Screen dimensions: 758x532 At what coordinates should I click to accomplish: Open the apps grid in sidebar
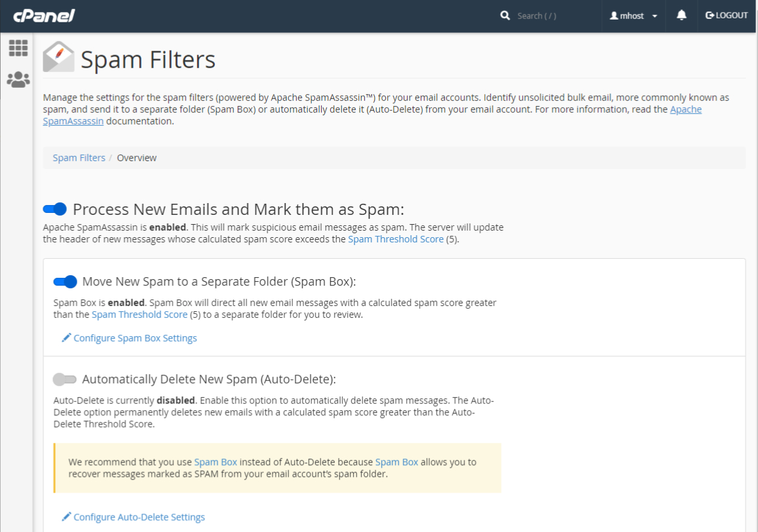18,48
